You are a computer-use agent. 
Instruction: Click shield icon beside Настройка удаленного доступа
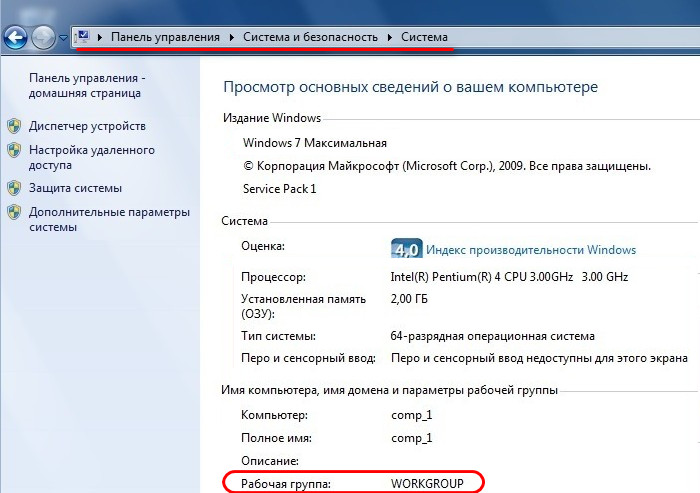click(14, 150)
